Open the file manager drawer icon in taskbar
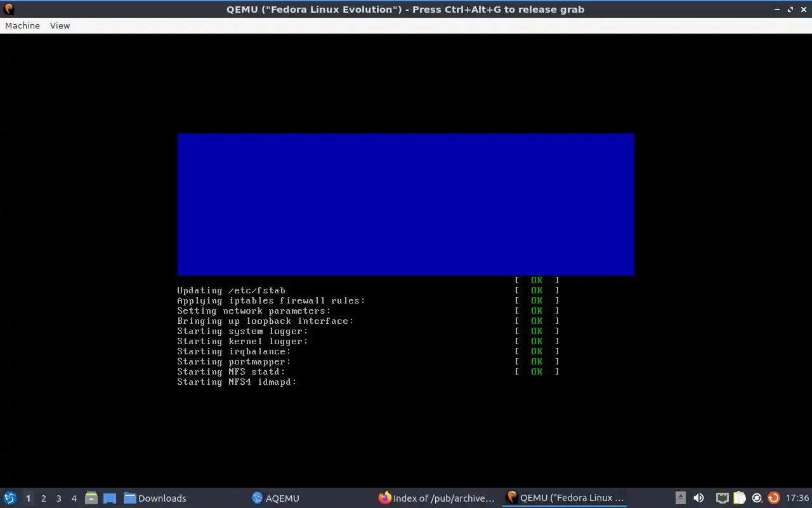Image resolution: width=812 pixels, height=508 pixels. pyautogui.click(x=91, y=498)
